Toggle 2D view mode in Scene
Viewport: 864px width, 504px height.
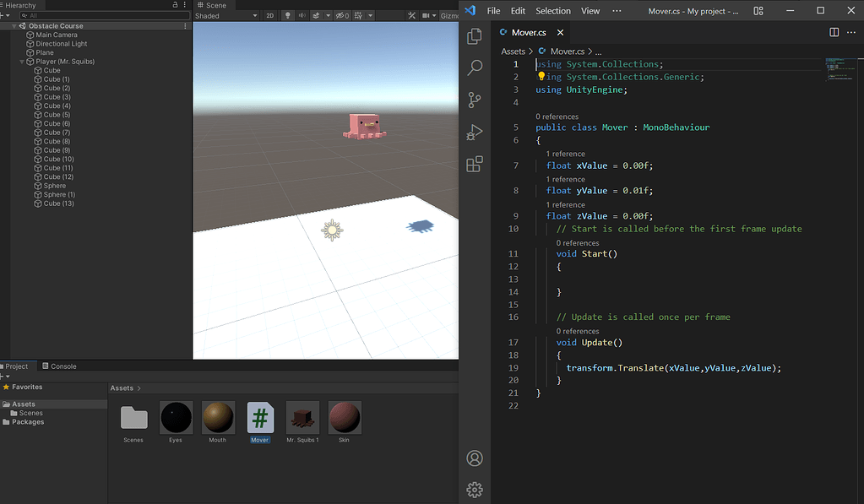coord(270,16)
